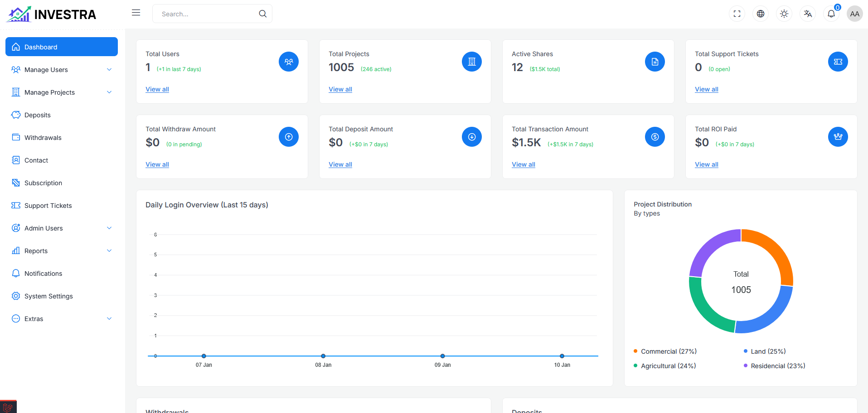Click the Total Withdraw Amount arrow-up icon

point(289,137)
